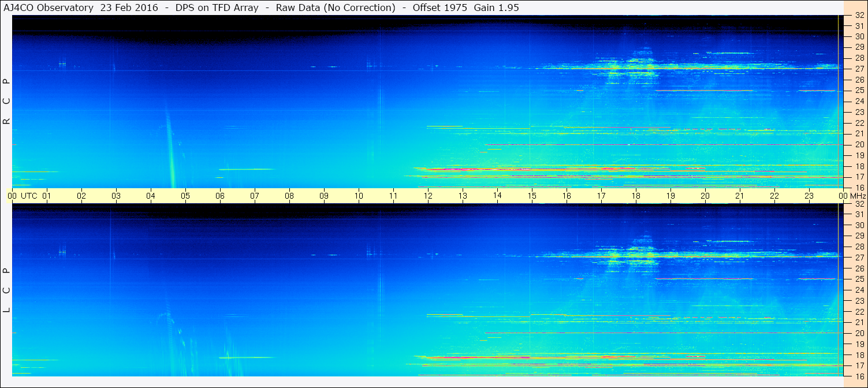Click 30 MHz tick in RCP panel
This screenshot has width=868, height=388.
tap(859, 36)
